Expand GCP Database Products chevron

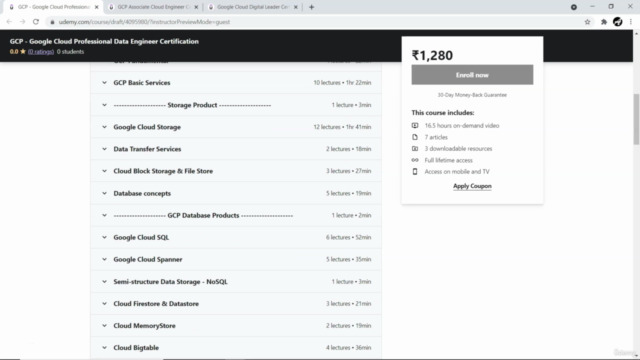104,215
